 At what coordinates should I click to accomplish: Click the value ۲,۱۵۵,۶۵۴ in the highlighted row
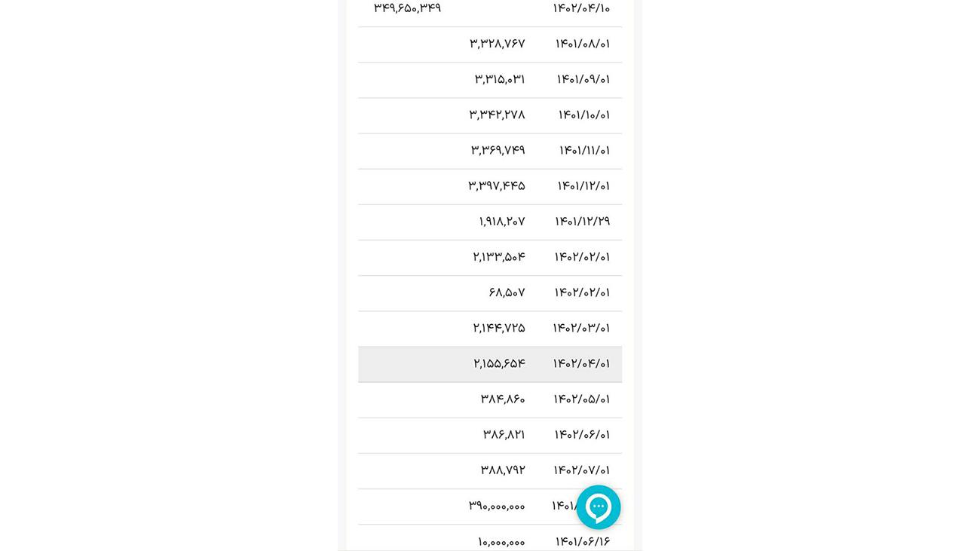coord(498,364)
